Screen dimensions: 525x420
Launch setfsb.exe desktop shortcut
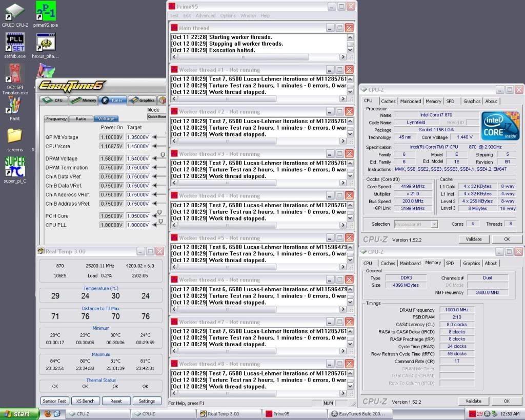[15, 46]
